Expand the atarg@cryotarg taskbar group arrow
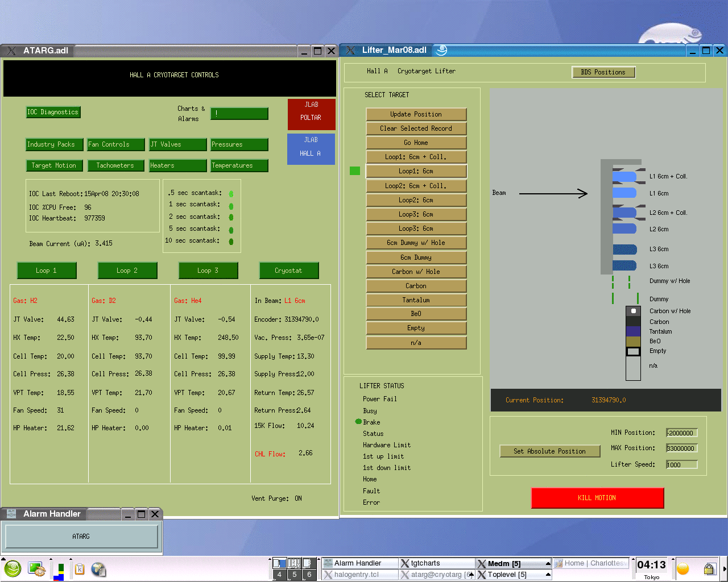The width and height of the screenshot is (728, 582). click(471, 575)
